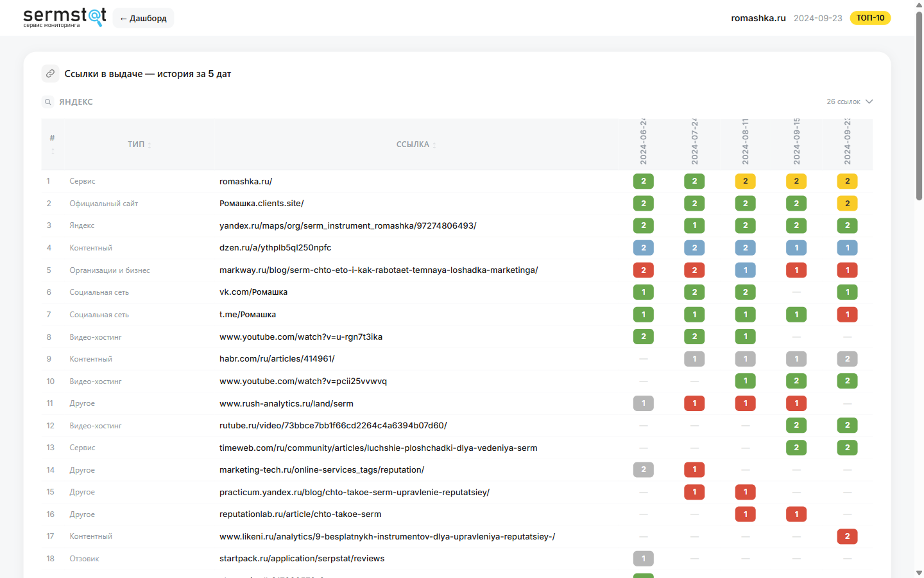Click Другое in the reputationlab.ru row
This screenshot has width=924, height=578.
point(82,514)
